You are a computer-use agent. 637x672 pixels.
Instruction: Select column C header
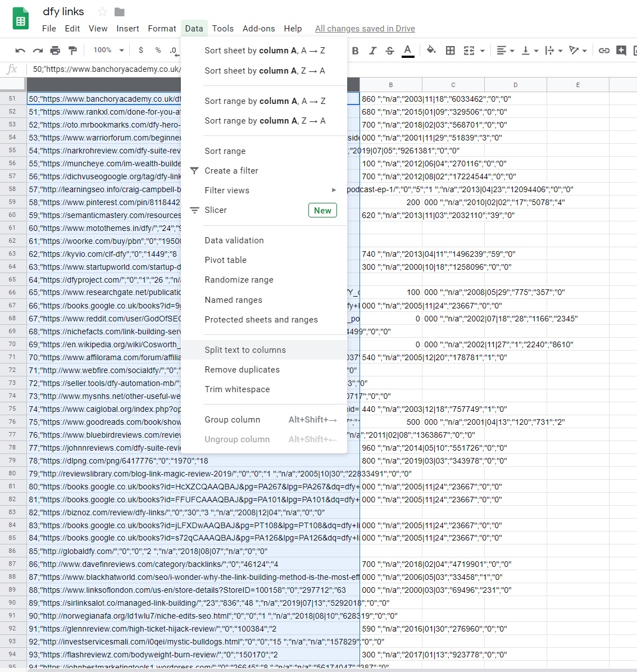(453, 85)
